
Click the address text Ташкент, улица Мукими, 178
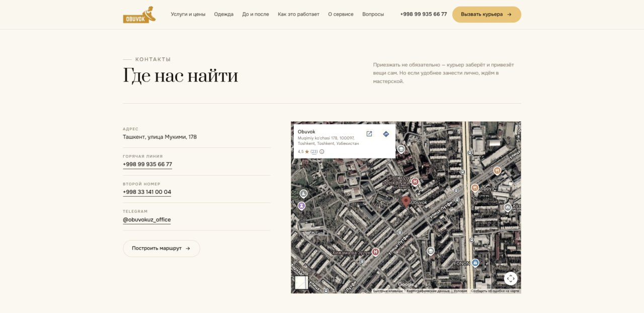coord(160,137)
